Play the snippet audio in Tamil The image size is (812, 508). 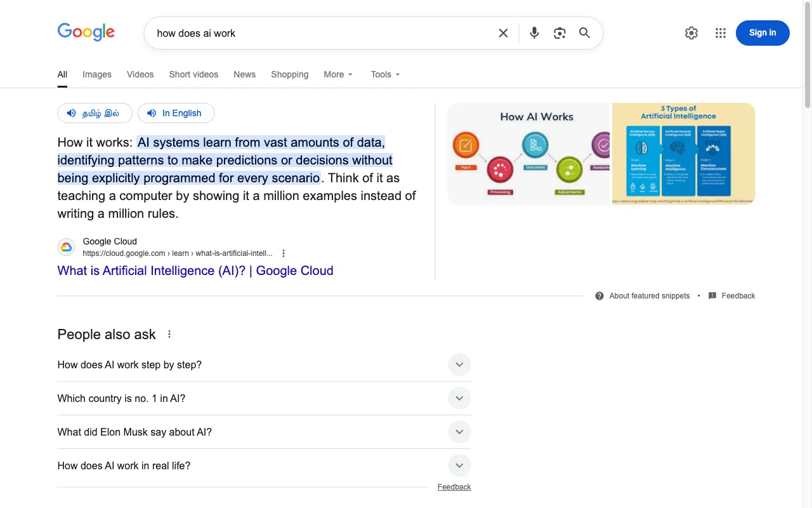(x=95, y=112)
